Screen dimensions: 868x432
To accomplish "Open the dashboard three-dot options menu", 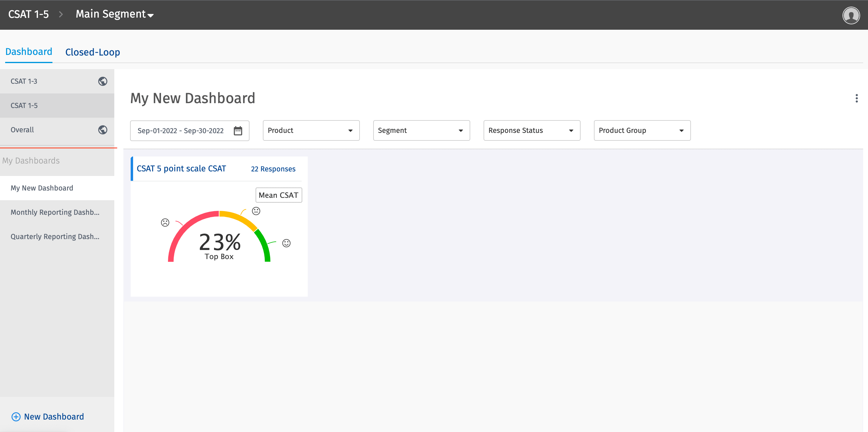I will pos(856,98).
